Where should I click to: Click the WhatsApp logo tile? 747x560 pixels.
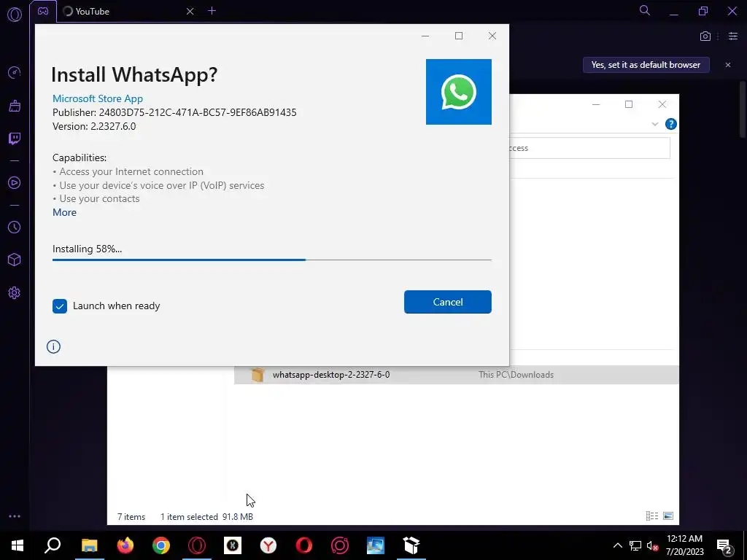pos(458,92)
